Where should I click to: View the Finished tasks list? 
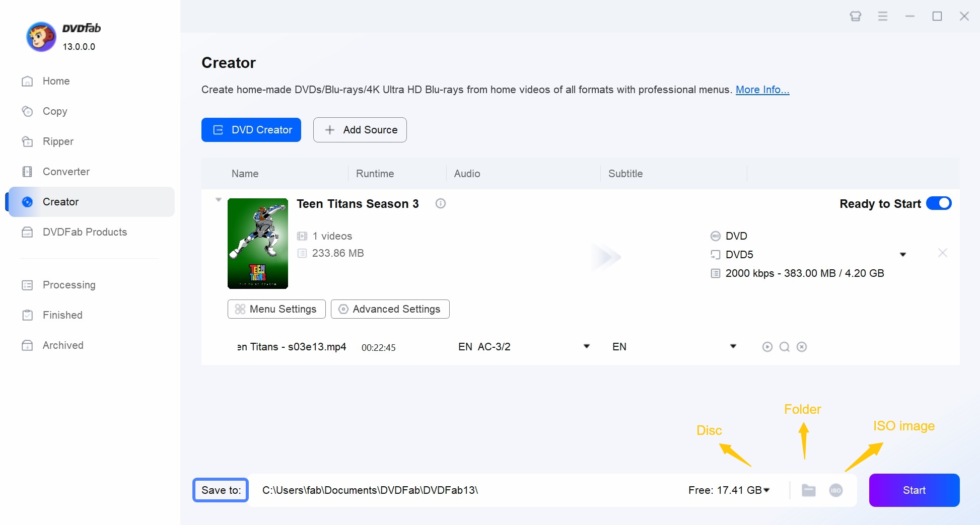(x=62, y=315)
